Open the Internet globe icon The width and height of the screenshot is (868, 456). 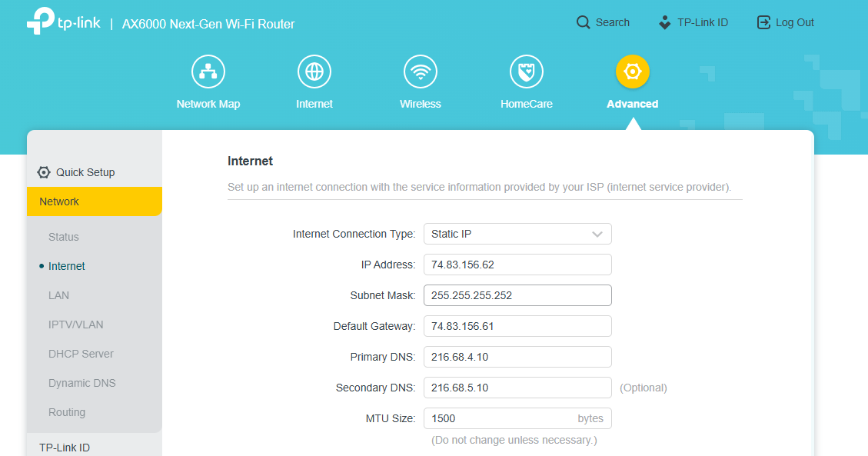(x=314, y=72)
